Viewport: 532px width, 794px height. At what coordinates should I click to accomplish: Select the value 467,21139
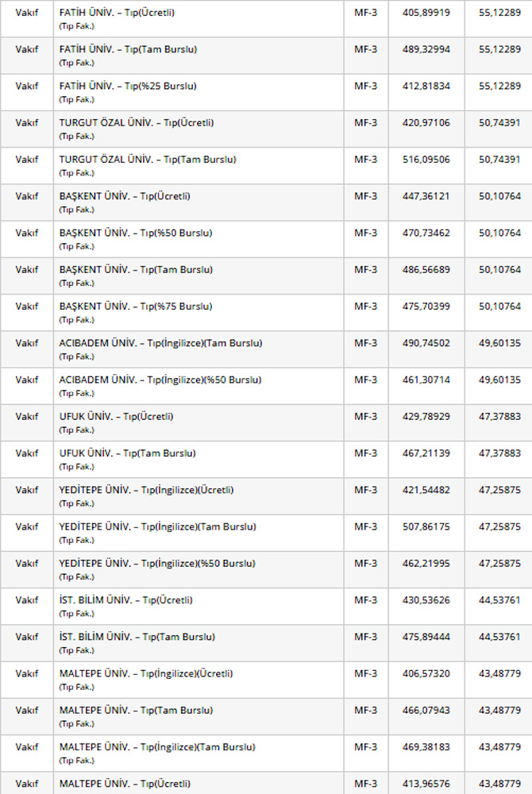point(426,453)
